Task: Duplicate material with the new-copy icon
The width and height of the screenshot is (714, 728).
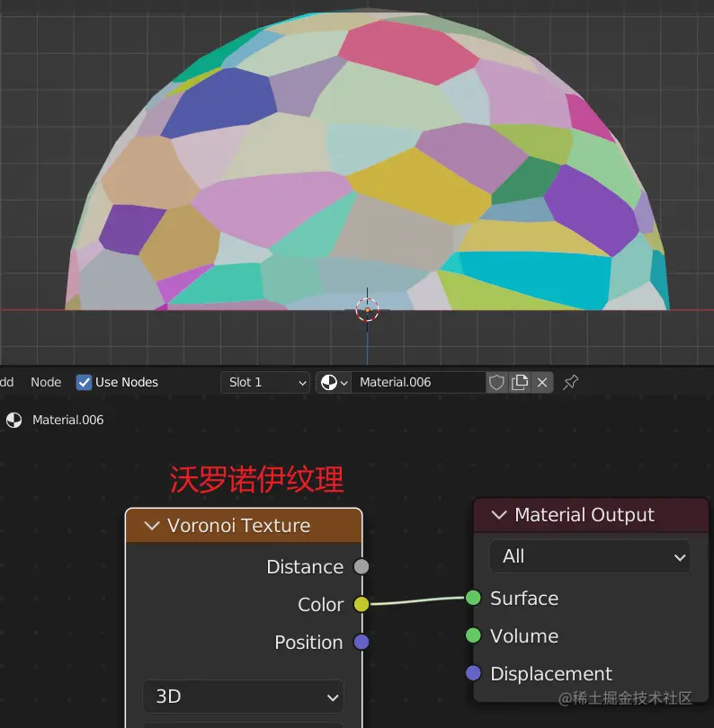Action: [x=520, y=383]
